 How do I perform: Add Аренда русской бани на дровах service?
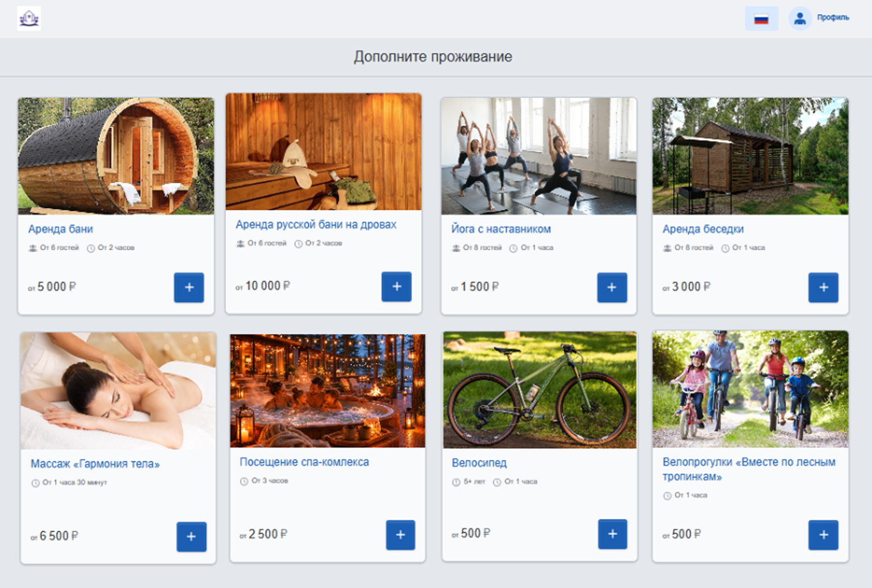coord(397,286)
